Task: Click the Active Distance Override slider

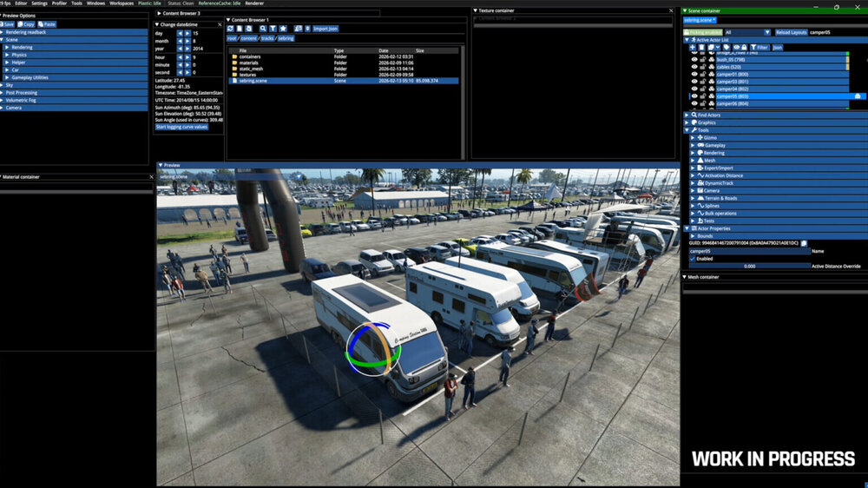Action: coord(750,266)
